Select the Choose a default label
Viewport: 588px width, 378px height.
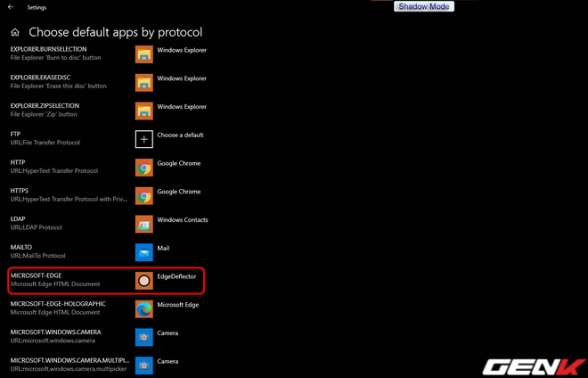pos(180,135)
